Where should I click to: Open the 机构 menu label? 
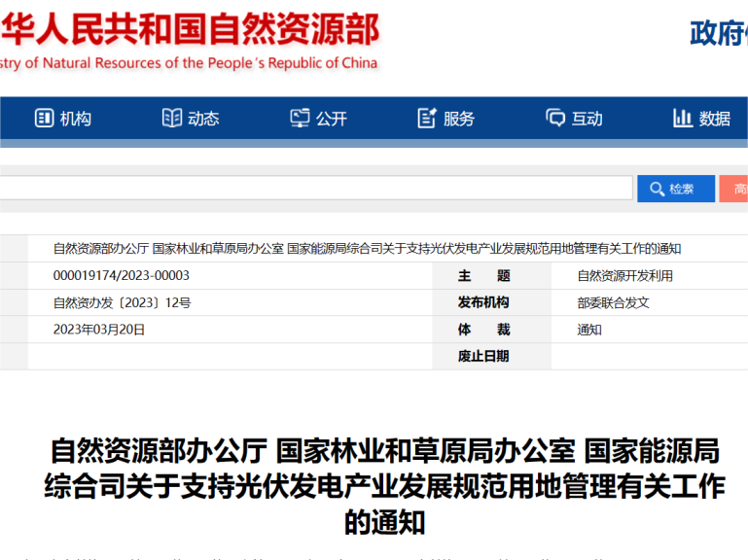[x=75, y=119]
